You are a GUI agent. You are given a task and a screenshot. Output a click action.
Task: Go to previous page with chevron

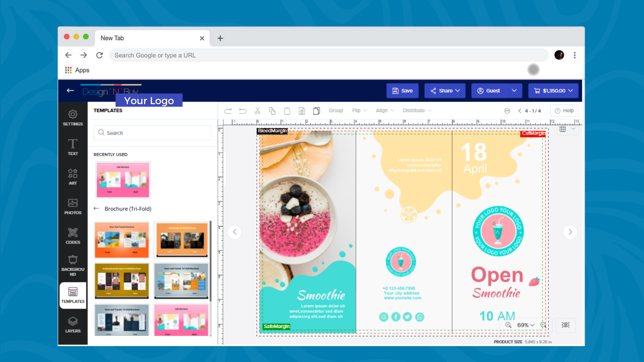point(520,111)
